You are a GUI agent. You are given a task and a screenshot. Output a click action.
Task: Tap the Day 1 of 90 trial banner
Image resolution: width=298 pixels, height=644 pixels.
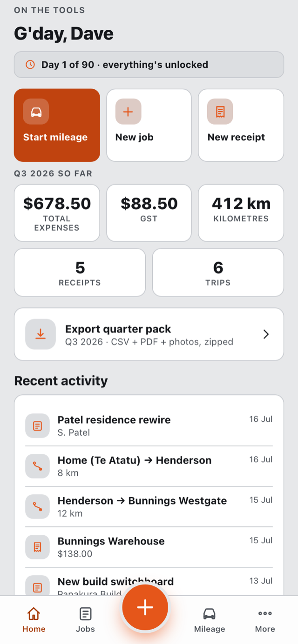(149, 65)
